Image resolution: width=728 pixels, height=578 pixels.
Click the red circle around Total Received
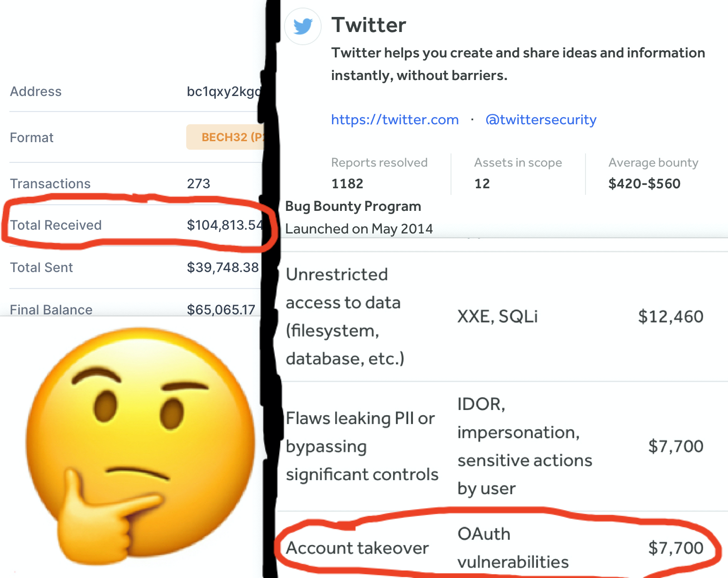click(136, 225)
